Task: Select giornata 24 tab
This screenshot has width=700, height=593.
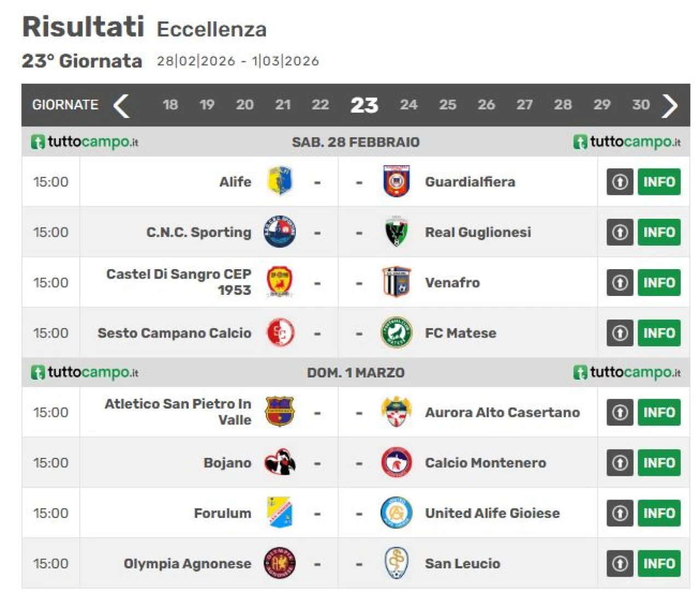Action: click(409, 104)
